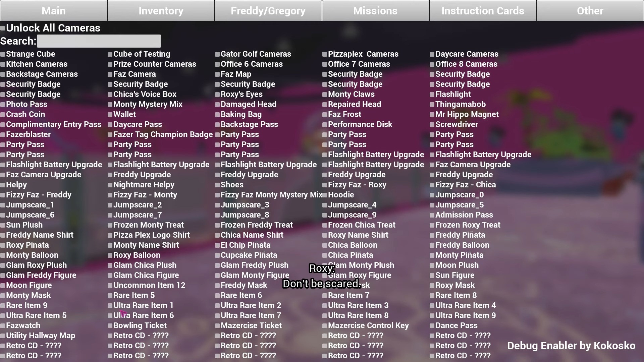Click the Search input field
This screenshot has width=644, height=362.
tap(99, 41)
